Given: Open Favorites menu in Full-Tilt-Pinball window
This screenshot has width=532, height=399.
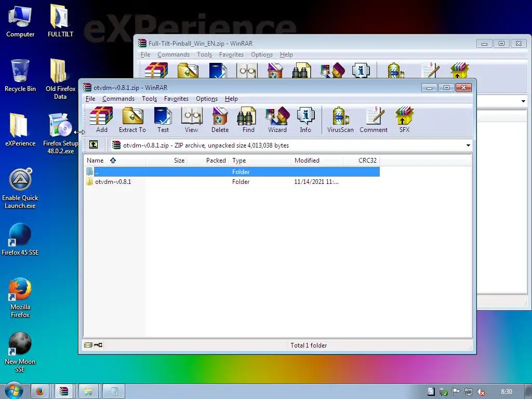Looking at the screenshot, I should tap(231, 54).
